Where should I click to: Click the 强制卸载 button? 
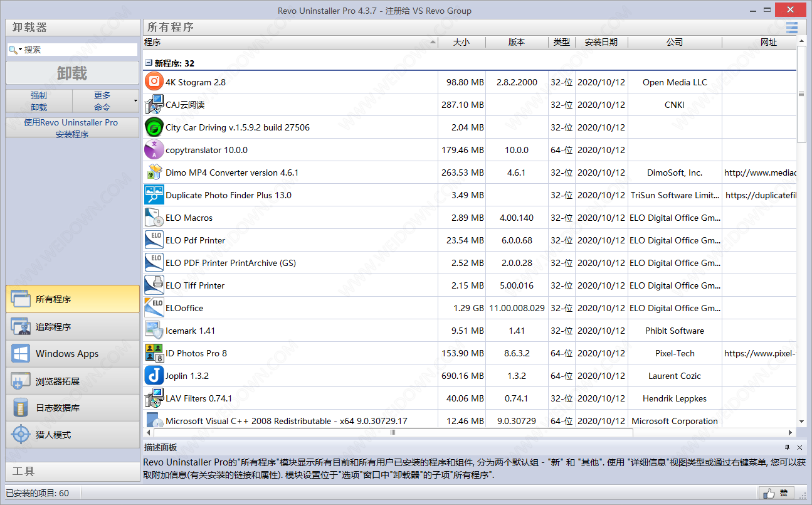tap(39, 101)
